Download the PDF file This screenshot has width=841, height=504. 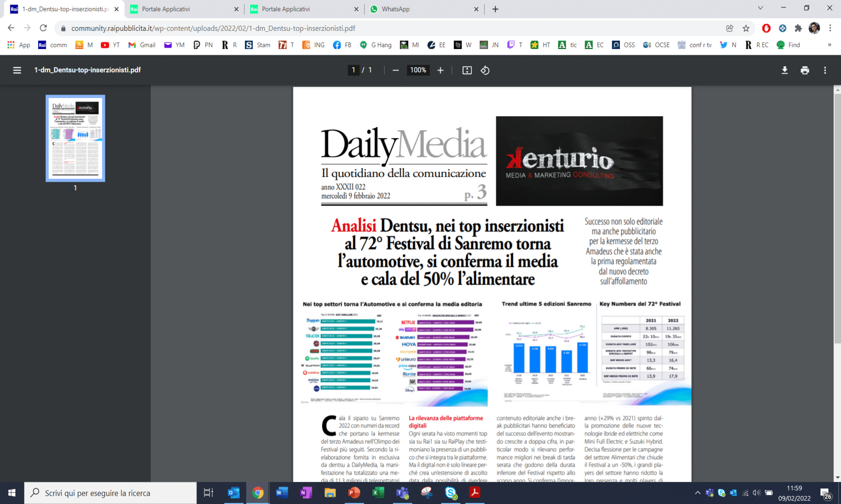pyautogui.click(x=785, y=70)
